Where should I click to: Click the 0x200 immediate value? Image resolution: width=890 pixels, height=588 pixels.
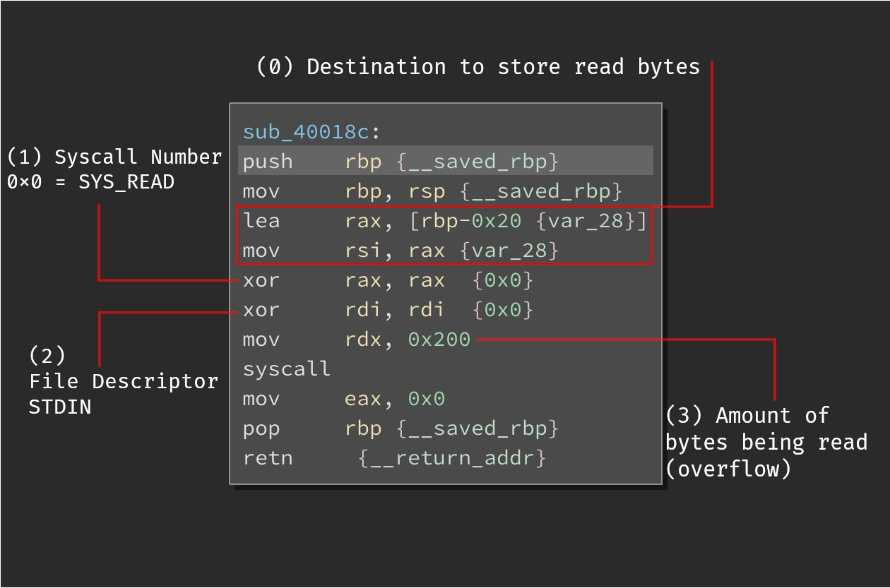tap(439, 340)
